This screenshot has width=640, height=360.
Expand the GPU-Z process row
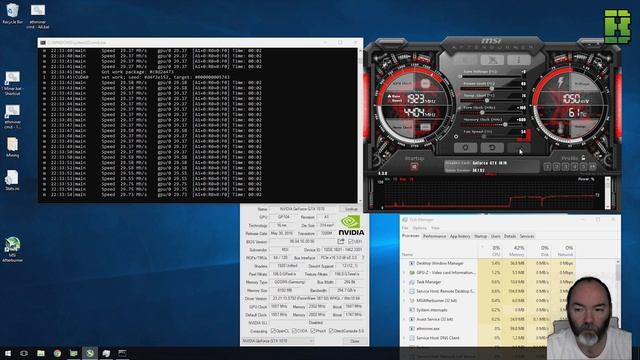404,273
